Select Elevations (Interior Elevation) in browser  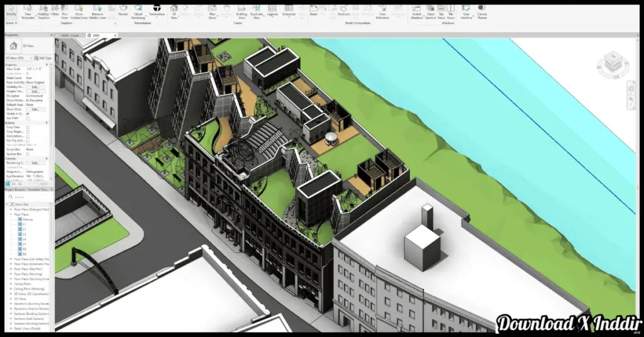(x=31, y=309)
